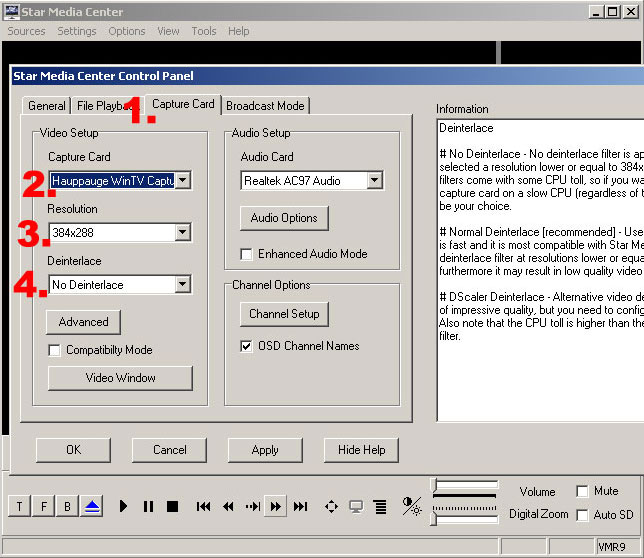Toggle the Mute checkbox
The image size is (644, 558).
582,491
